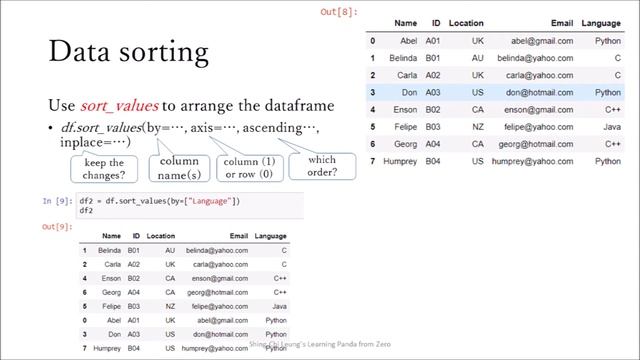Image resolution: width=640 pixels, height=360 pixels.
Task: Click the 'Use sort_values to arrange' sentence
Action: click(191, 106)
